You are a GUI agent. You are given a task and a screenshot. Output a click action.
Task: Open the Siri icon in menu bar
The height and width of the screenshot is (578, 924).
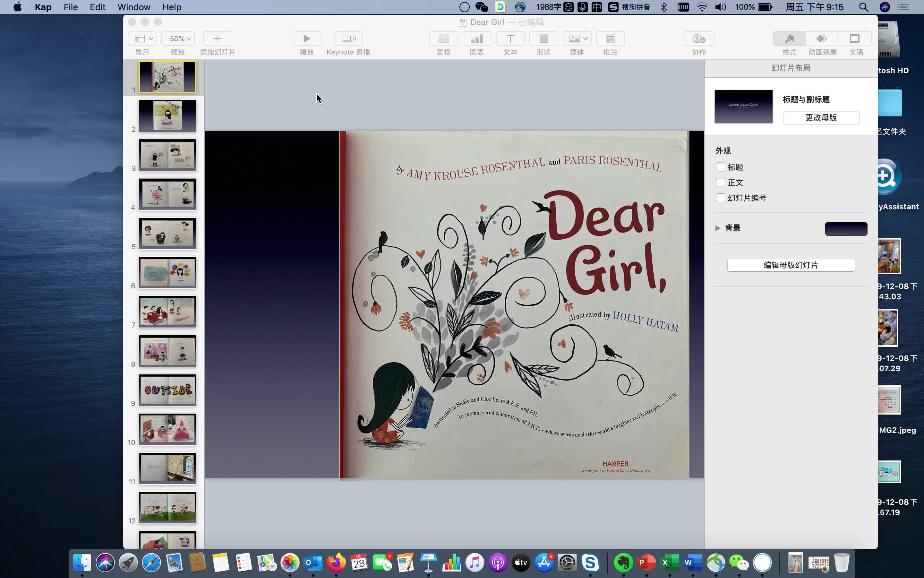click(x=884, y=7)
